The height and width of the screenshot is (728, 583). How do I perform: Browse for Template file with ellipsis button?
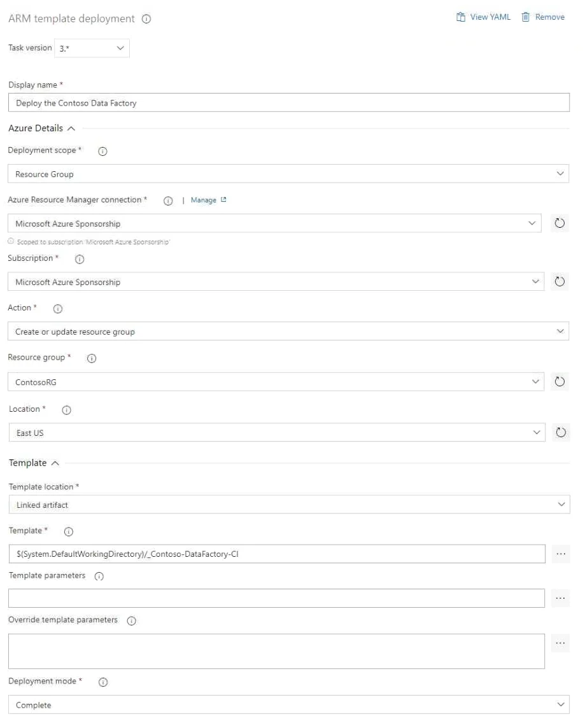click(x=561, y=554)
